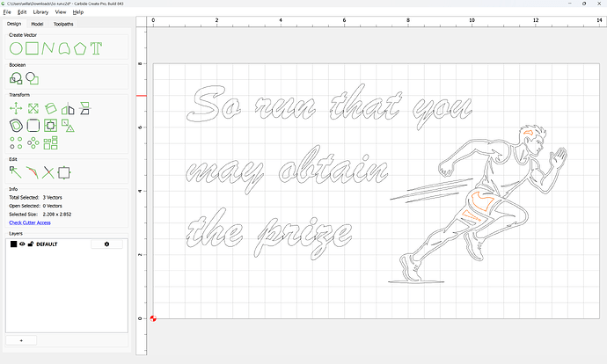Select the Rectangle vector tool
The width and height of the screenshot is (607, 364).
click(x=32, y=47)
